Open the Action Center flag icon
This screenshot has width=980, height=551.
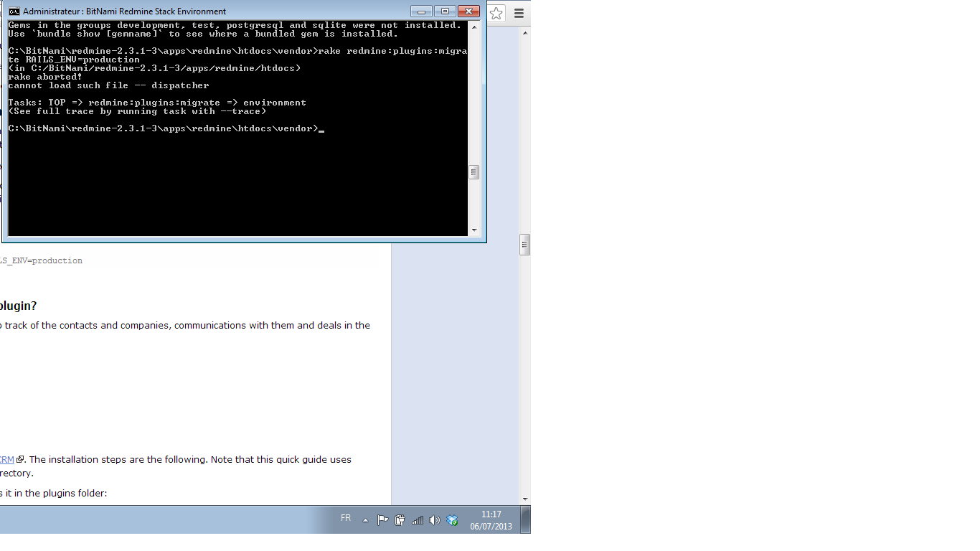[x=383, y=520]
